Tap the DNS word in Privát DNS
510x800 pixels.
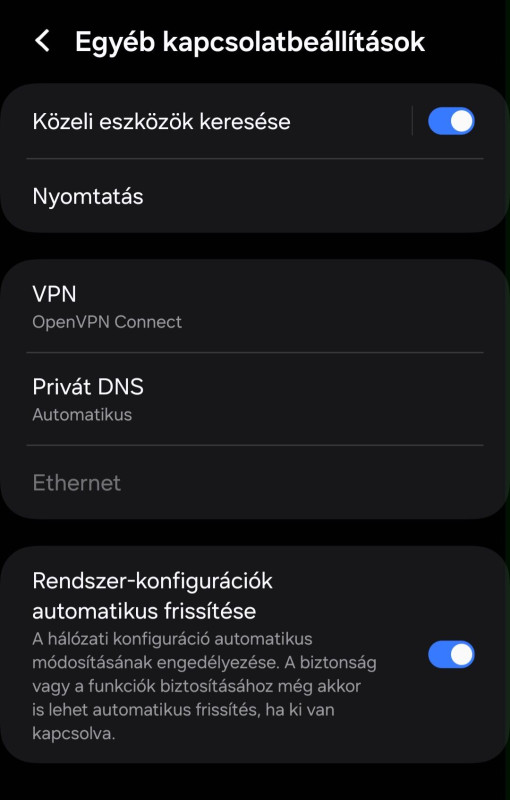click(121, 387)
